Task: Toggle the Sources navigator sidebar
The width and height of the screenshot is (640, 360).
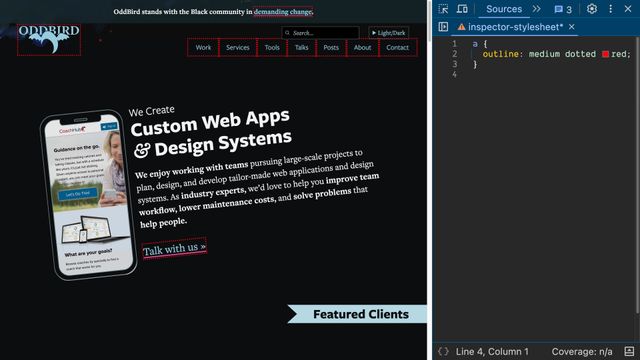Action: tap(443, 27)
